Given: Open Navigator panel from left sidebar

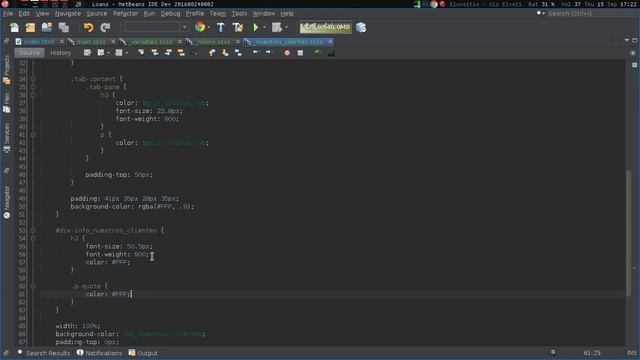Looking at the screenshot, I should pos(7,202).
